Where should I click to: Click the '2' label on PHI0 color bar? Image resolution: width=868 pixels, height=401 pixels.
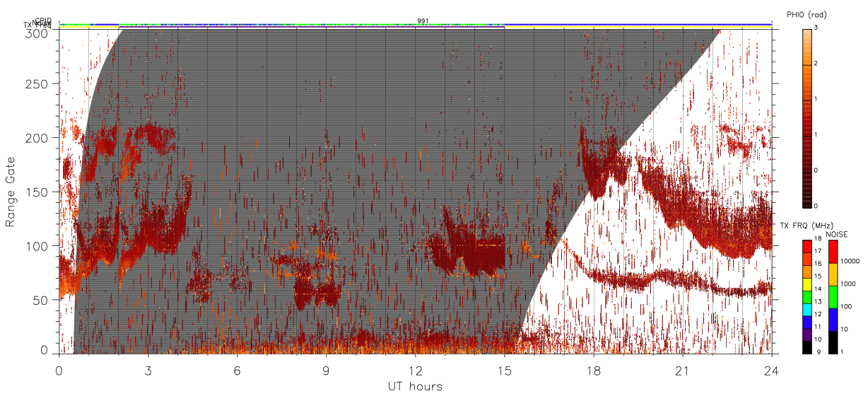tap(817, 64)
